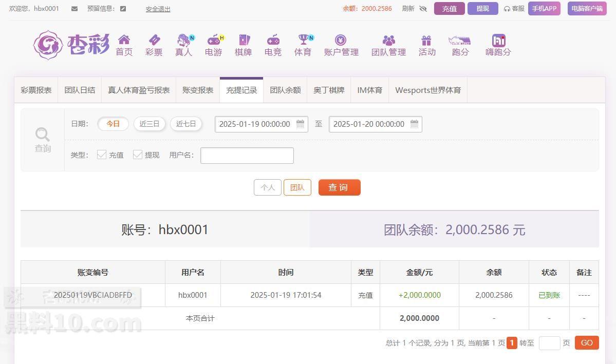Click the 用户名 input field
Viewport: 616px width, 364px height.
247,156
